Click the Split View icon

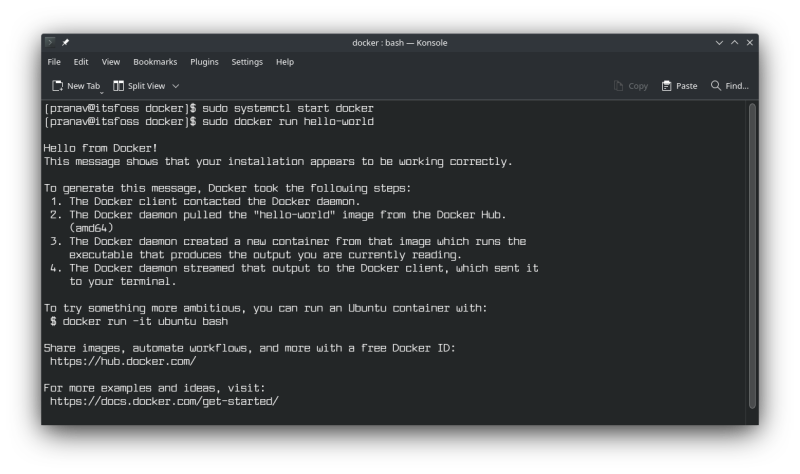[119, 86]
